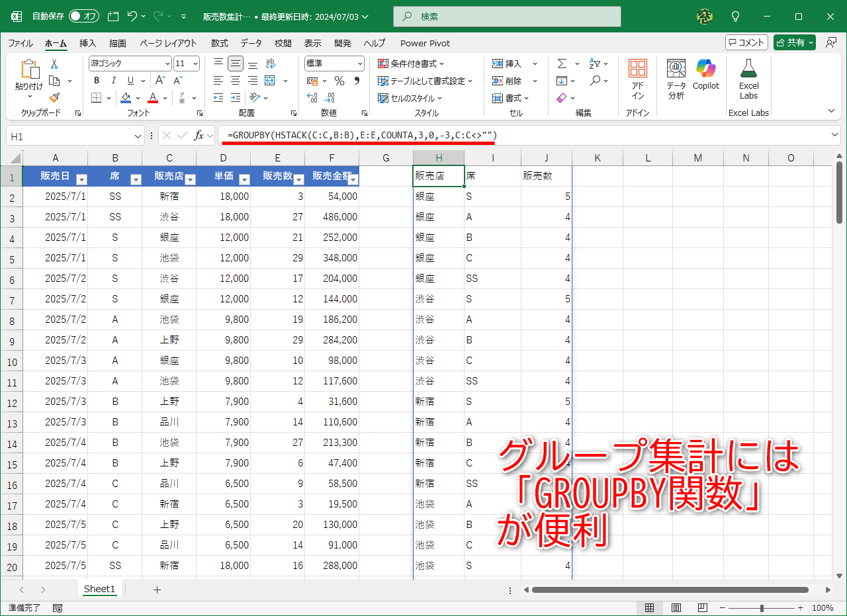Viewport: 847px width, 616px height.
Task: Toggle bold formatting
Action: 96,80
